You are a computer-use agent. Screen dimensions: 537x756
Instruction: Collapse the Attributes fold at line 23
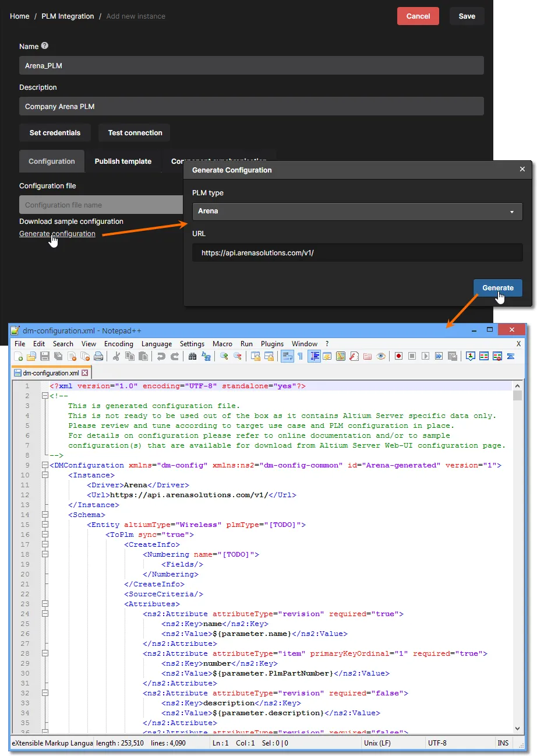(x=45, y=604)
